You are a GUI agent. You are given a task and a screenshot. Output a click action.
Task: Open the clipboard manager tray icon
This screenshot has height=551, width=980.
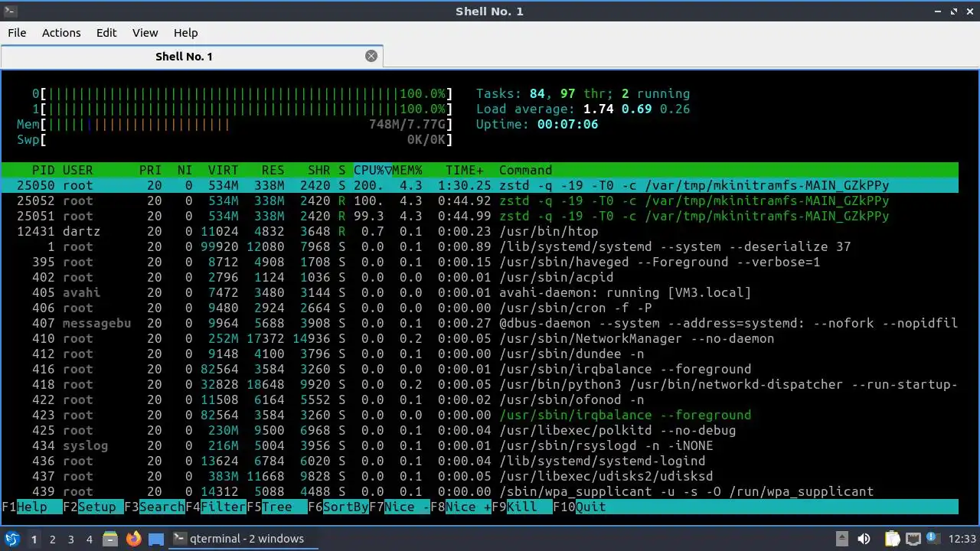pos(892,539)
